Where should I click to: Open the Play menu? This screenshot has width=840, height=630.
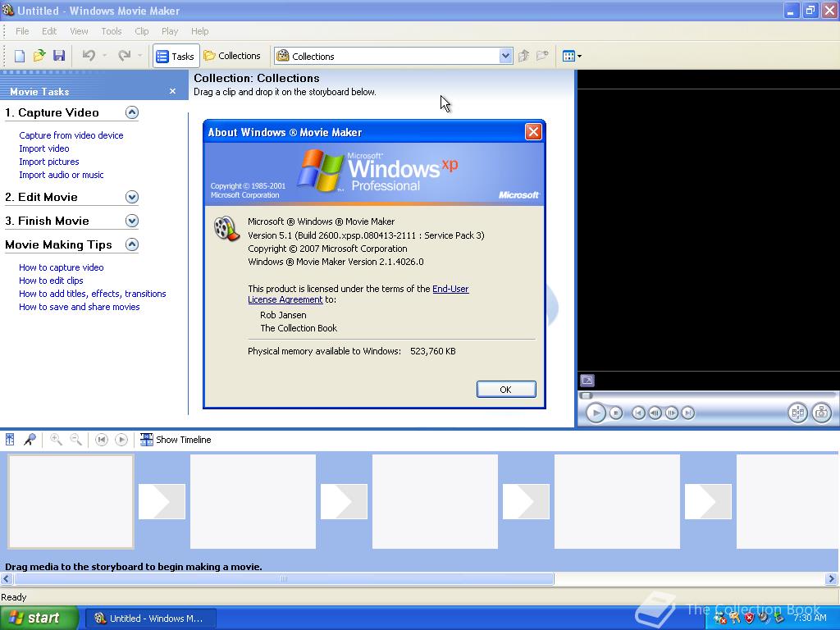170,31
